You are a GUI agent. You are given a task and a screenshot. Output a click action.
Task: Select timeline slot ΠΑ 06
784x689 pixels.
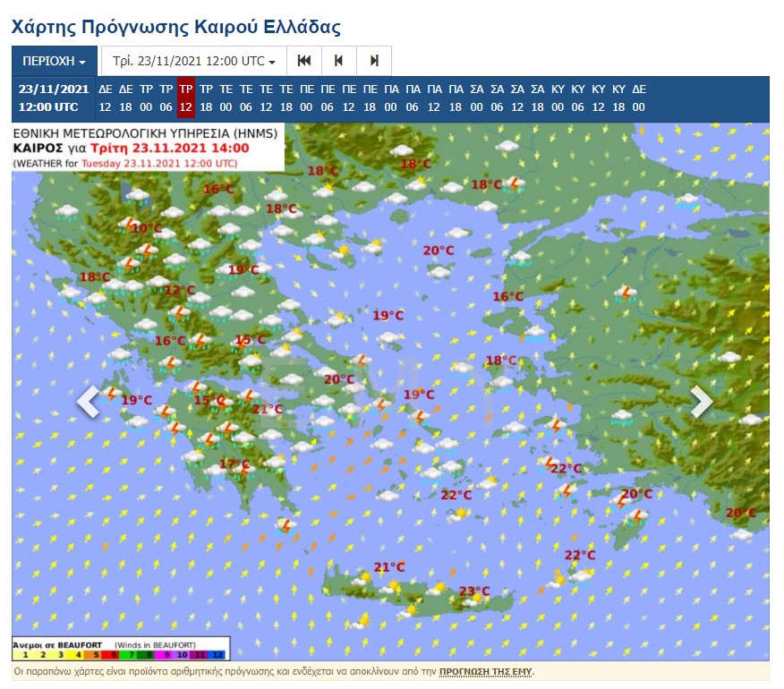413,98
